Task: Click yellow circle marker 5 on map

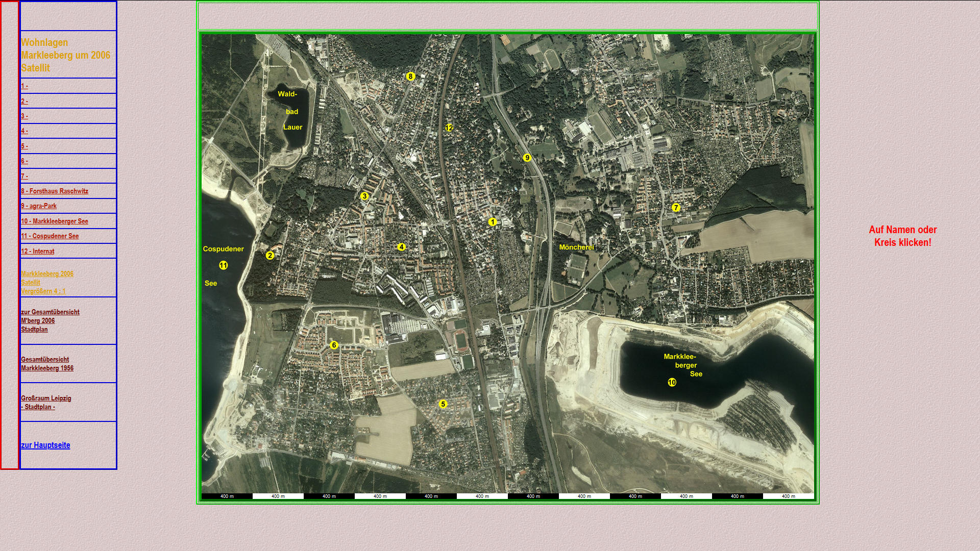Action: 443,404
